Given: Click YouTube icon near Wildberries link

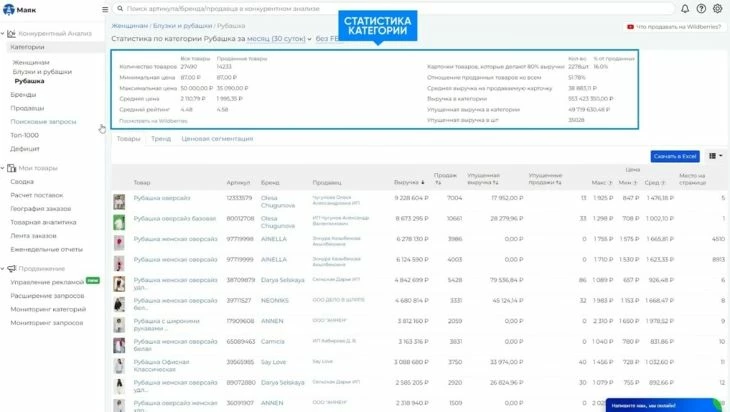Looking at the screenshot, I should [x=630, y=27].
